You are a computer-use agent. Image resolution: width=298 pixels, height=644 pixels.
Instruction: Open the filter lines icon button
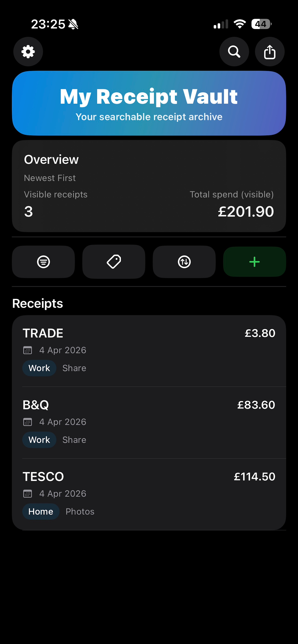coord(44,262)
